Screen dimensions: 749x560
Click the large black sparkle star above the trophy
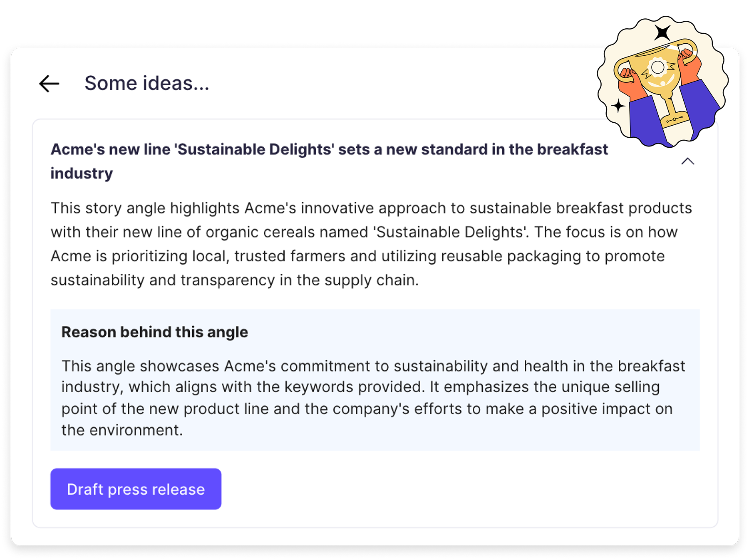pos(662,32)
